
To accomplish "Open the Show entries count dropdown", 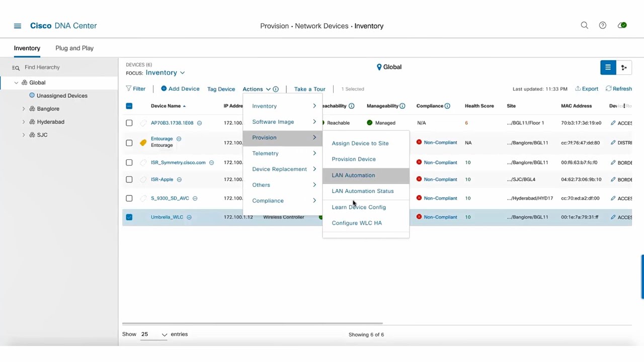I will tap(154, 334).
